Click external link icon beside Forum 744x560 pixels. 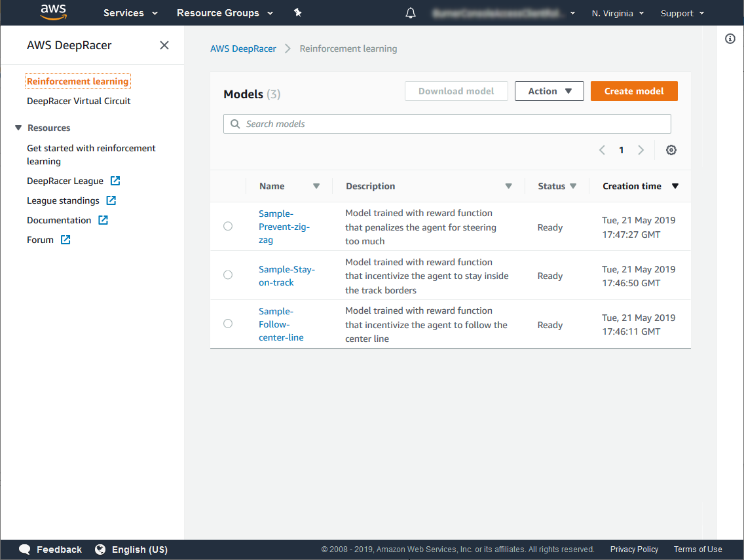[x=65, y=240]
